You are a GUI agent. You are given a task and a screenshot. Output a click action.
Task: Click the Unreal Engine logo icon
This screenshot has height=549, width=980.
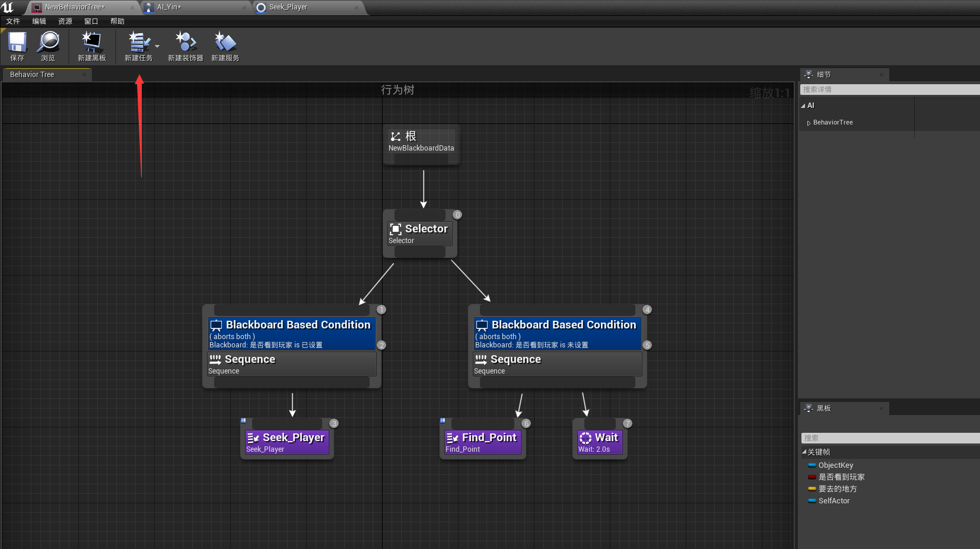tap(8, 7)
